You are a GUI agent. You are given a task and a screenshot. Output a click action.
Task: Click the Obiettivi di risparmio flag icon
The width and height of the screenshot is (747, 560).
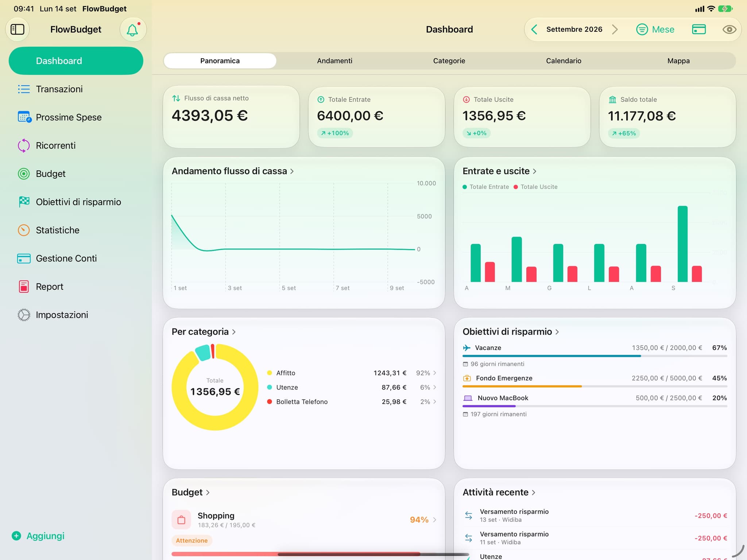(24, 202)
